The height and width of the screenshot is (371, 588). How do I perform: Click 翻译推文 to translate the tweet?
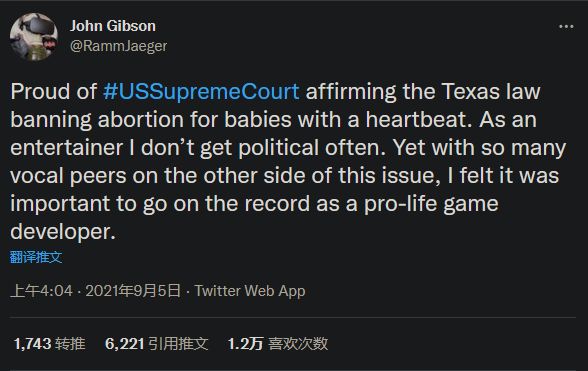[x=36, y=257]
